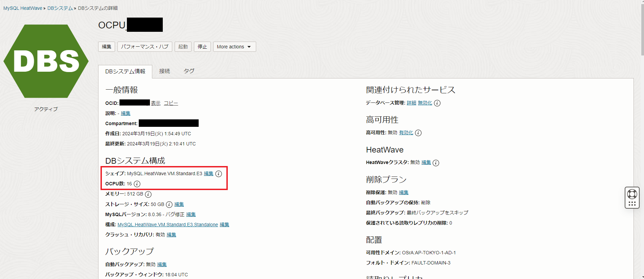Click the info icon next to シェイプ edit link
The width and height of the screenshot is (644, 279).
pyautogui.click(x=219, y=174)
